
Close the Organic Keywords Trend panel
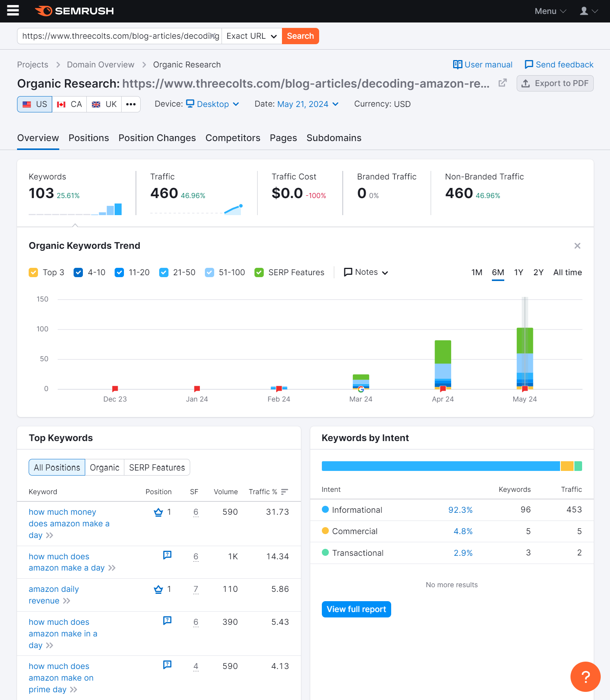tap(577, 246)
